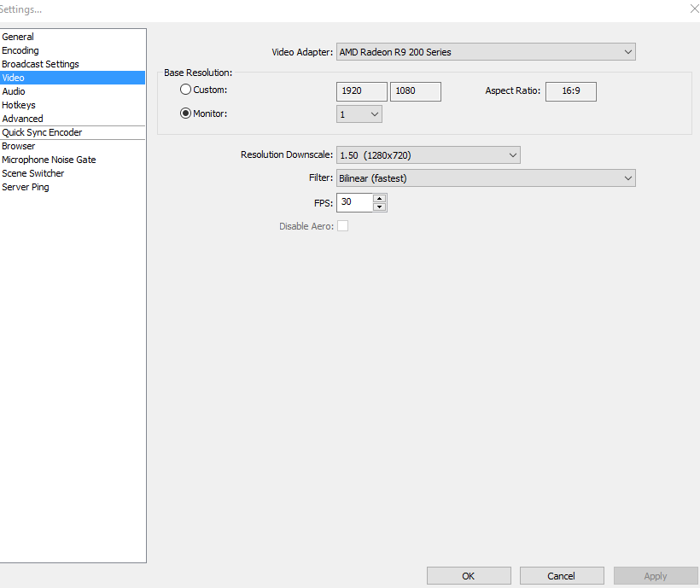Select Broadcast Settings in the sidebar

click(40, 64)
